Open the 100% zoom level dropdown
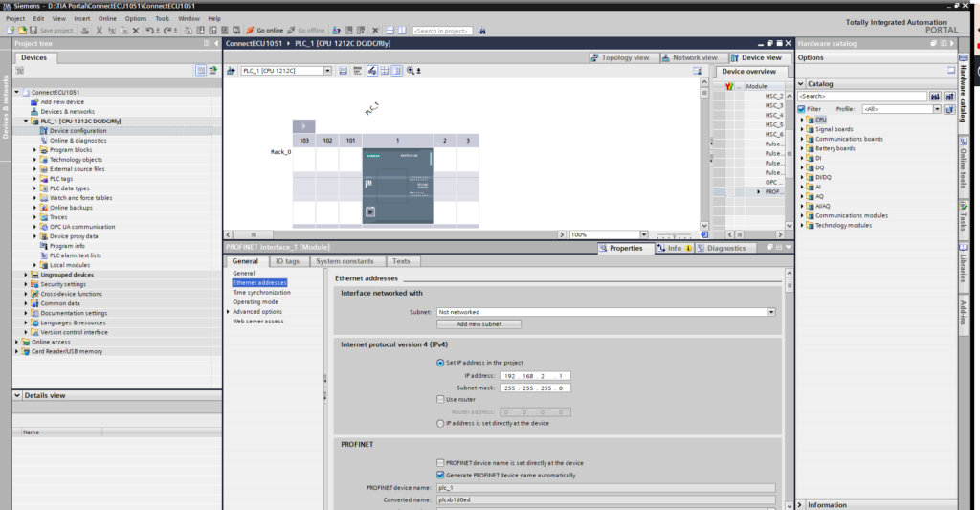 [x=644, y=234]
